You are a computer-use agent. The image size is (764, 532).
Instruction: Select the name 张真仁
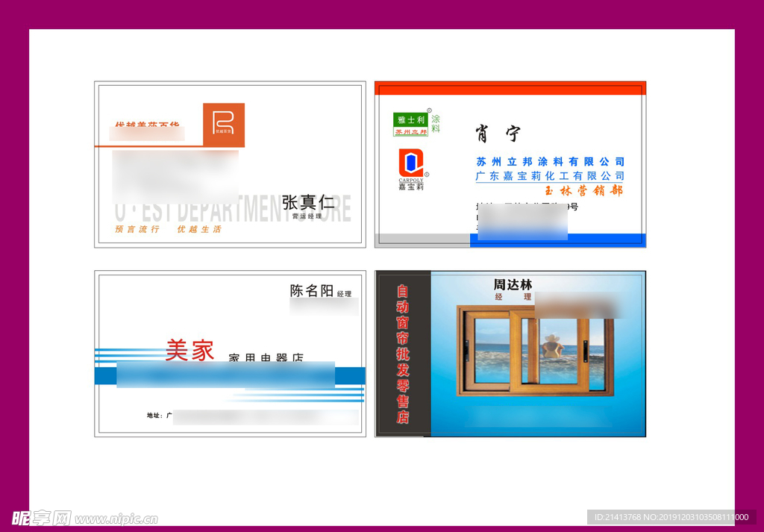pos(308,202)
